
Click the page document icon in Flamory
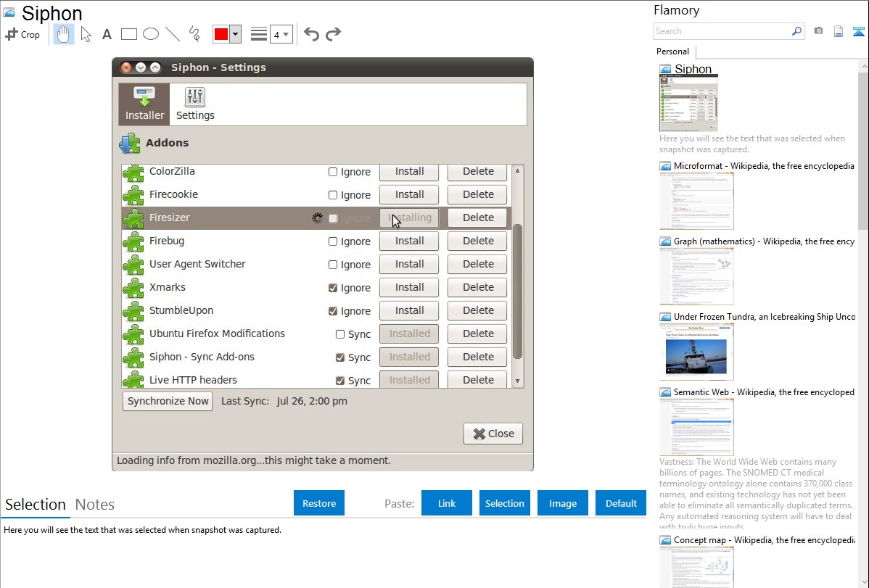(839, 31)
